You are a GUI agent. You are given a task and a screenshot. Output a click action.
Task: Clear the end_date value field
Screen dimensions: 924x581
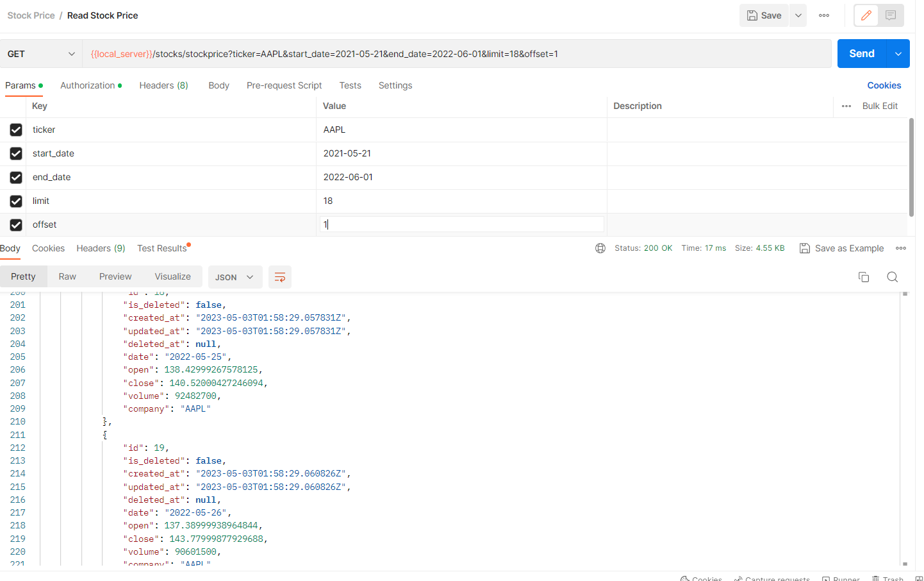461,177
